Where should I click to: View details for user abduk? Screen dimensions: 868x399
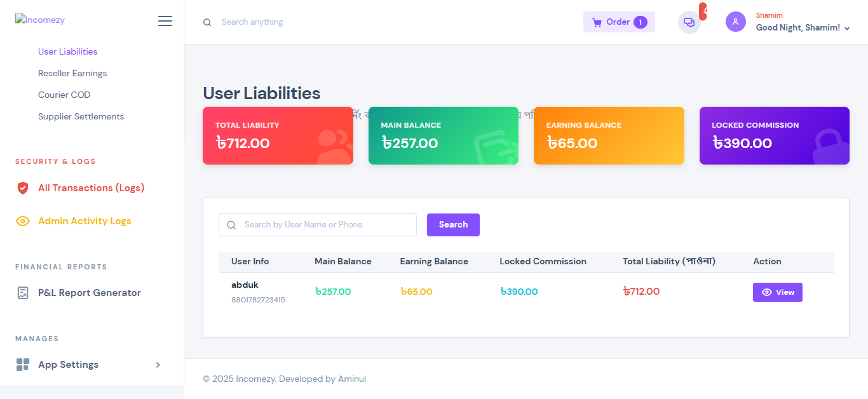point(777,292)
